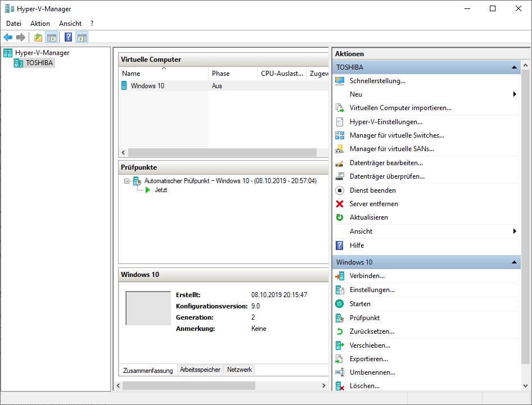Select the TOSHIBA server in tree

39,63
